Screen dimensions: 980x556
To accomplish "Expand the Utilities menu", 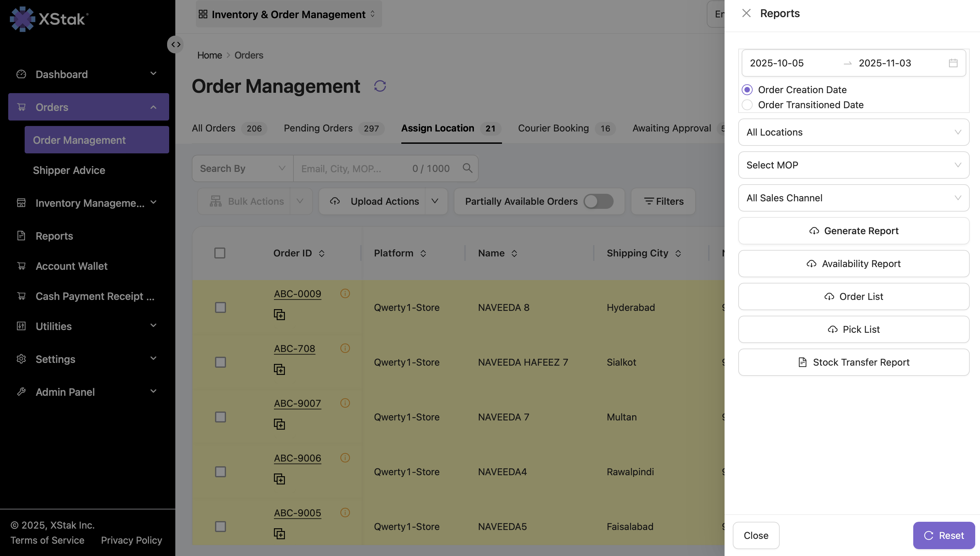I will (x=88, y=326).
